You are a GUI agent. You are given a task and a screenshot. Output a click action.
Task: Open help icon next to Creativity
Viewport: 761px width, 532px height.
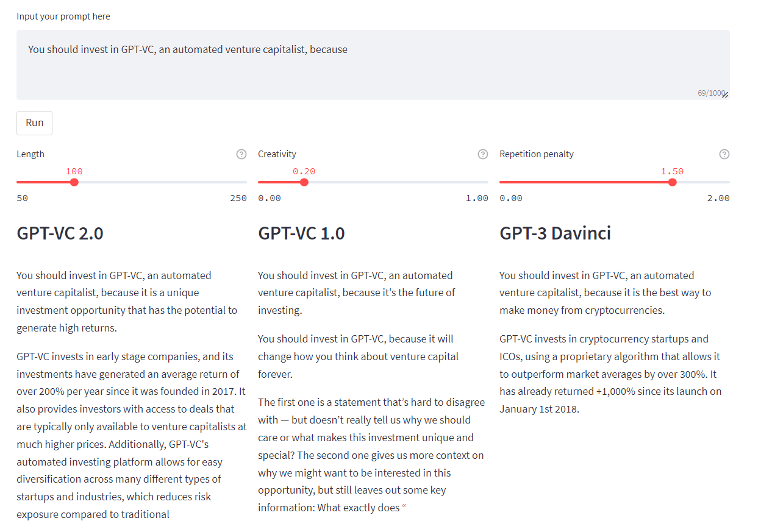tap(483, 154)
